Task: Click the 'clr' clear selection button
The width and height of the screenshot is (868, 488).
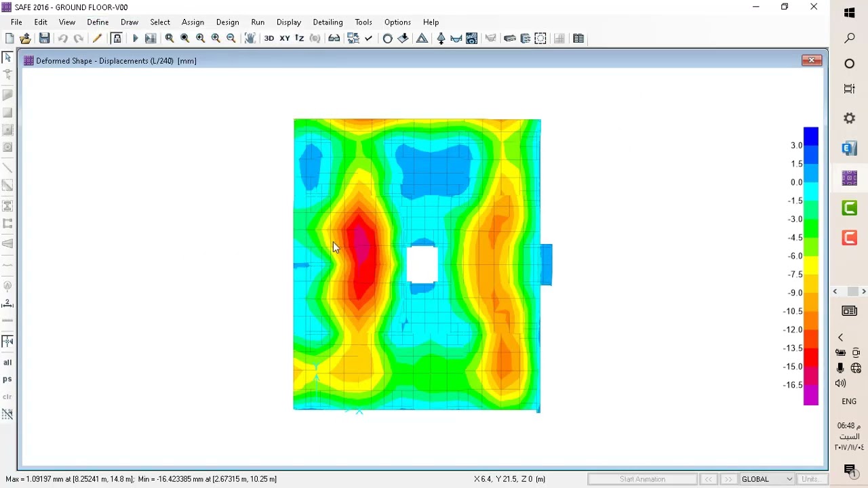Action: pos(7,396)
